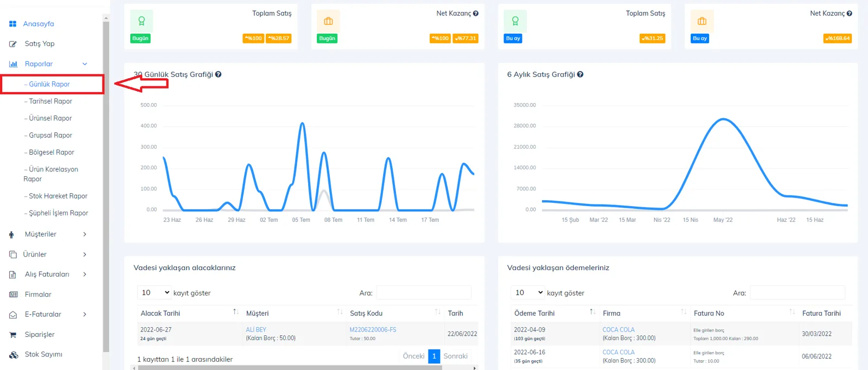Viewport: 868px width, 370px height.
Task: Open the Şüpheli İşlem Rapor item
Action: 59,213
